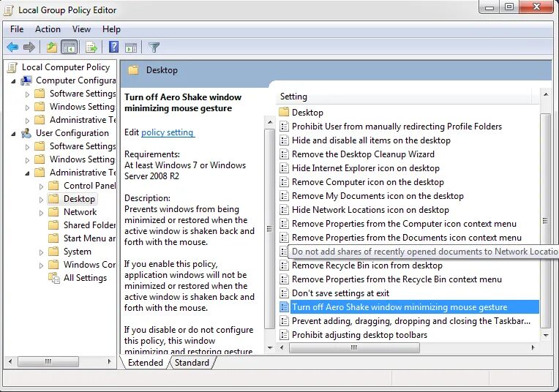Screen dimensions: 559x392
Task: Select Desktop in the left tree
Action: point(79,199)
